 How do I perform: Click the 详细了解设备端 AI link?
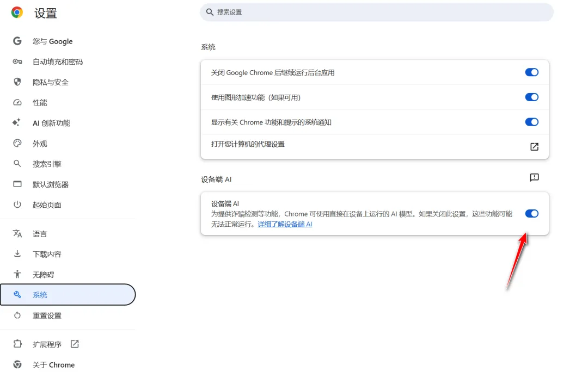[285, 224]
